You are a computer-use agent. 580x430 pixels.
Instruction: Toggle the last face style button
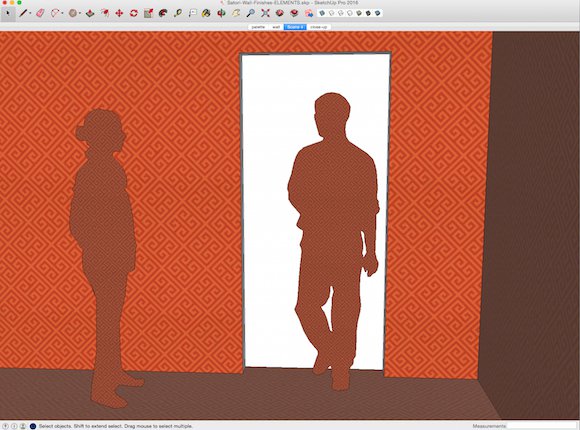[378, 13]
